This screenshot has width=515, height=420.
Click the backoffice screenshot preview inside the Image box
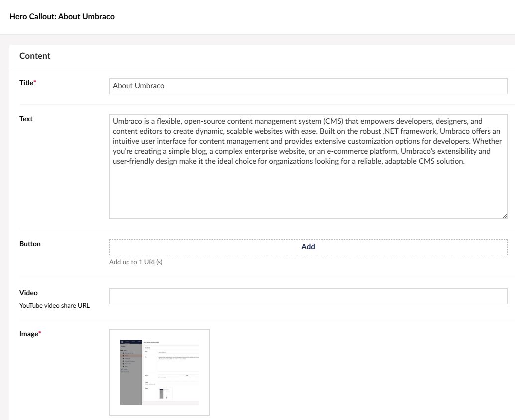pos(159,372)
